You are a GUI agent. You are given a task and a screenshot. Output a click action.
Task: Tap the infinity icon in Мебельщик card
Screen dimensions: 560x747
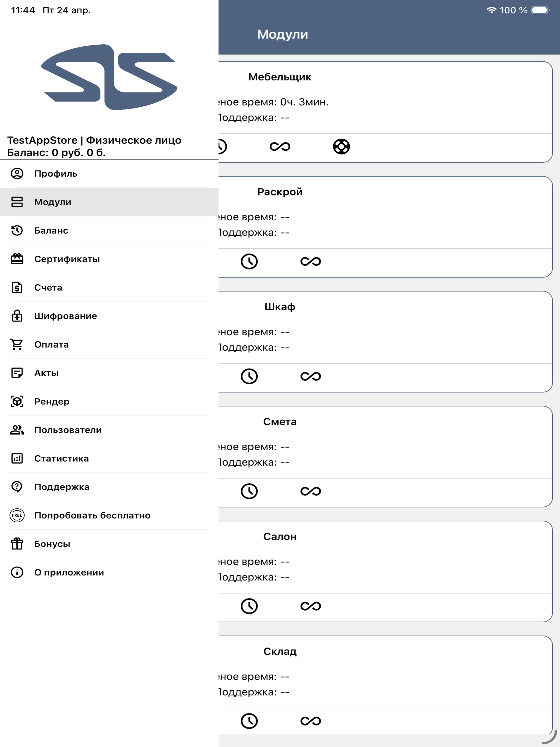(x=280, y=147)
